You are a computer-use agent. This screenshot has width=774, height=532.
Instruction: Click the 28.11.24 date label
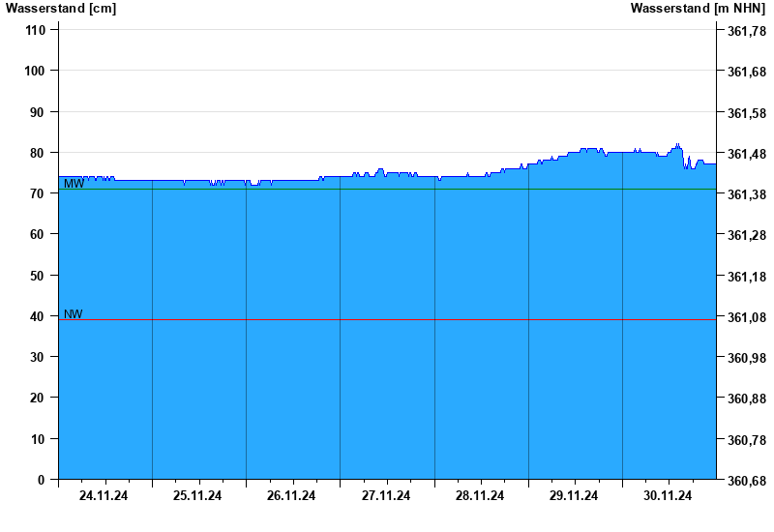coord(480,496)
